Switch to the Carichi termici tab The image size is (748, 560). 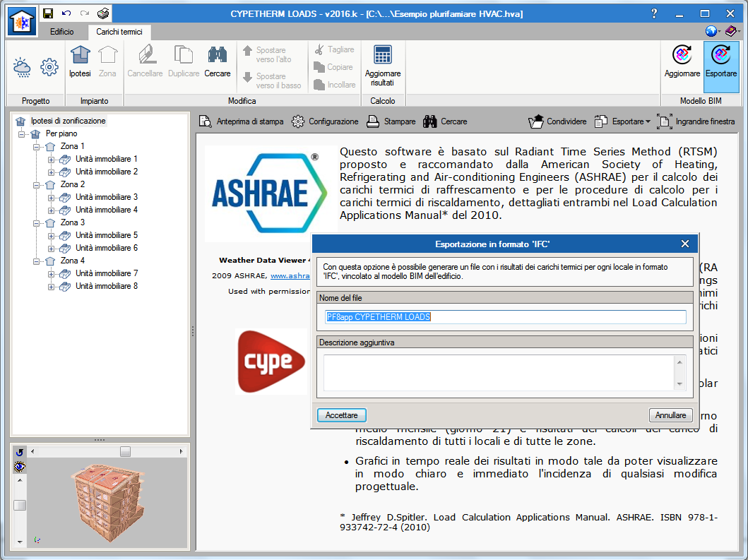119,32
